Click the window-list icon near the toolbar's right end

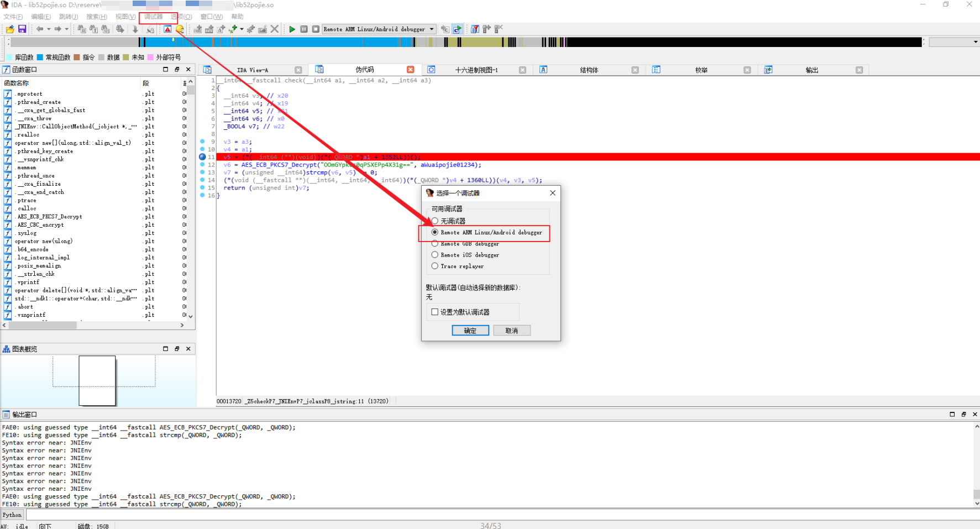pyautogui.click(x=474, y=29)
